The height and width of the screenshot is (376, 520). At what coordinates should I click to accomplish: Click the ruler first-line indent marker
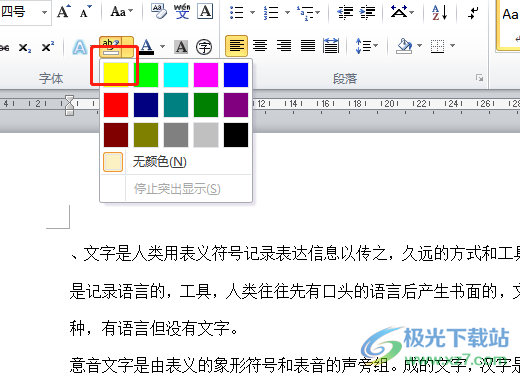pos(69,100)
